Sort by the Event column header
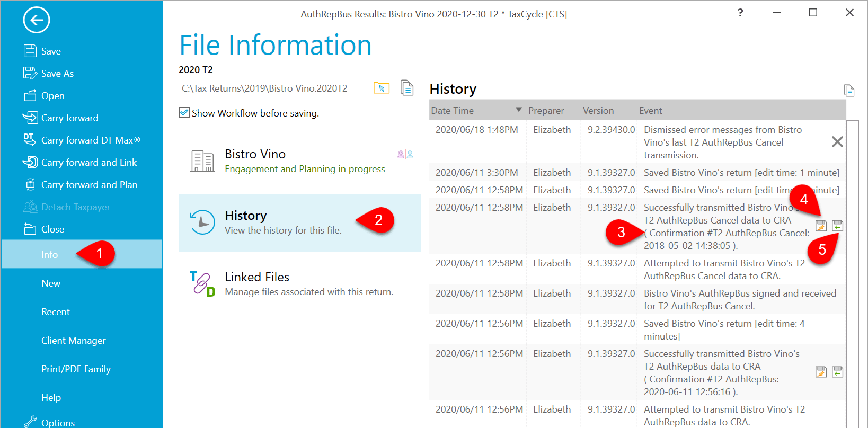This screenshot has width=868, height=428. [651, 111]
